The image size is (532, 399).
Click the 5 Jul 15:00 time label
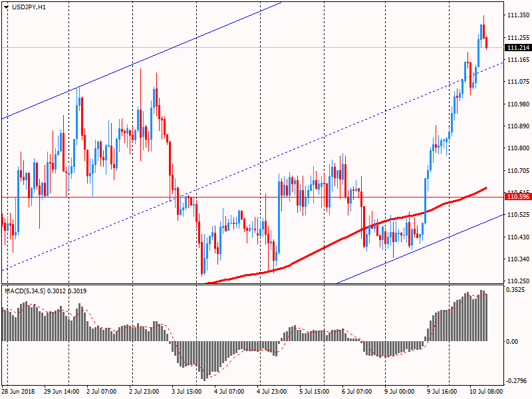[x=314, y=392]
